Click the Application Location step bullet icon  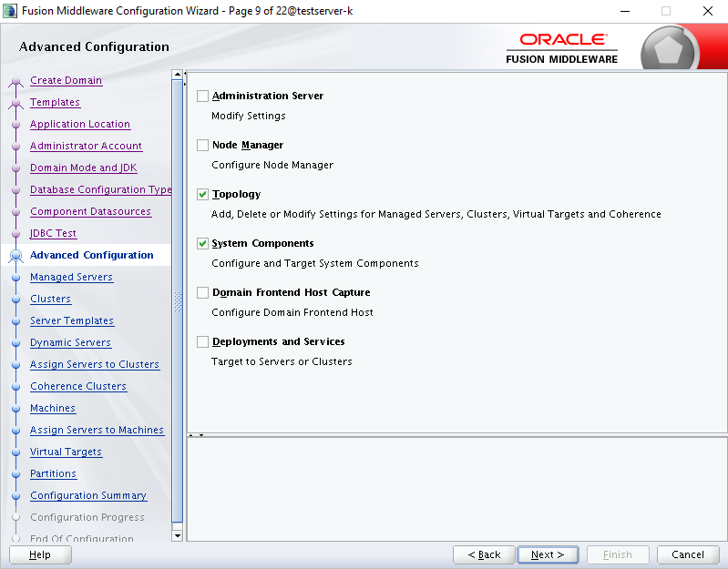pyautogui.click(x=16, y=125)
